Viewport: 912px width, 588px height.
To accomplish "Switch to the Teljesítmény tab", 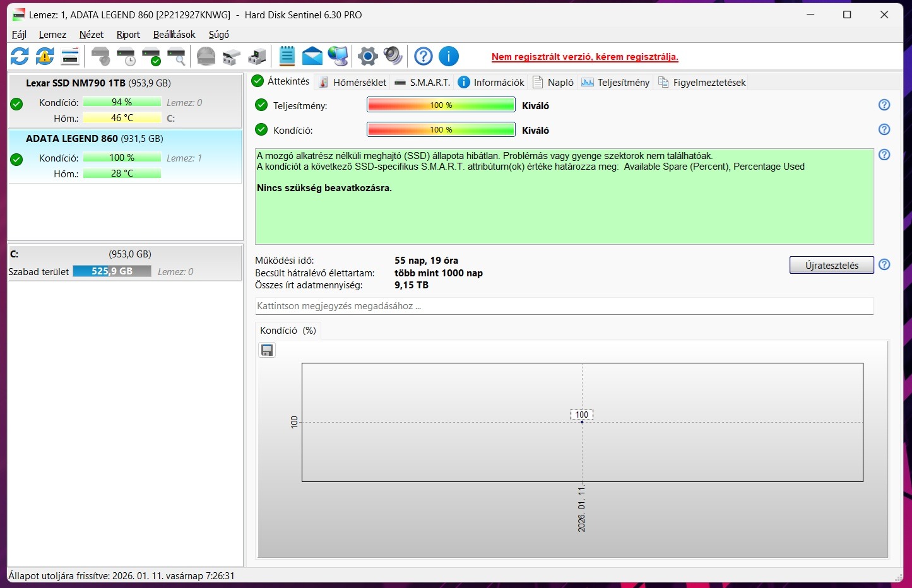I will pos(615,82).
